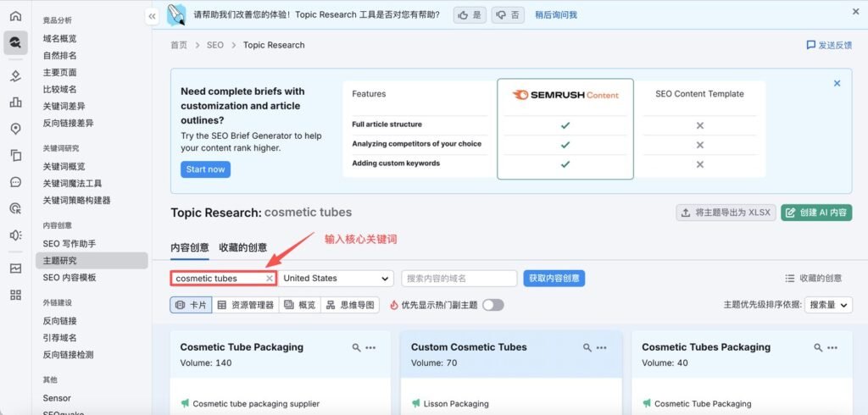Screen dimensions: 868x415
Task: Click search icon on Cosmetic Tube Packaging card
Action: click(357, 347)
